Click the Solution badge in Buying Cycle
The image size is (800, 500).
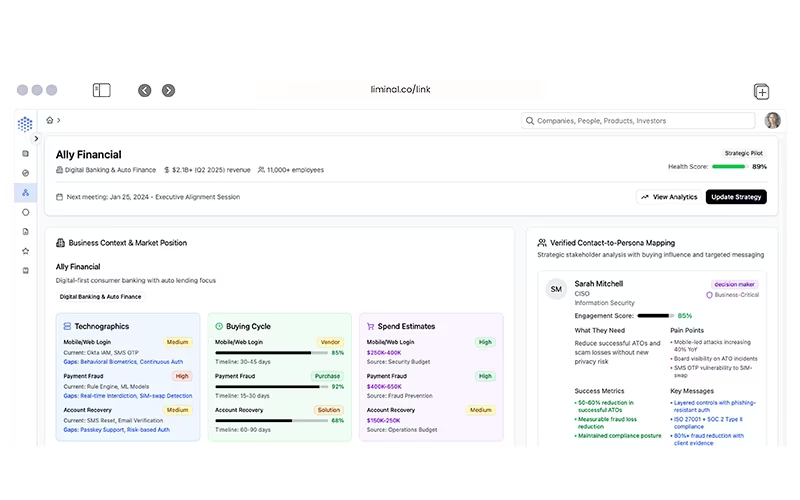[x=329, y=410]
